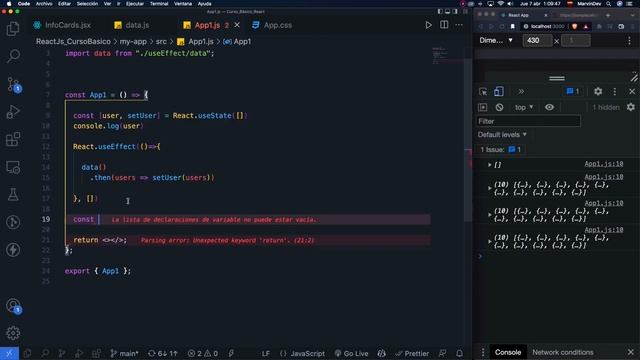This screenshot has width=640, height=360.
Task: Switch to the App.css tab
Action: (272, 25)
